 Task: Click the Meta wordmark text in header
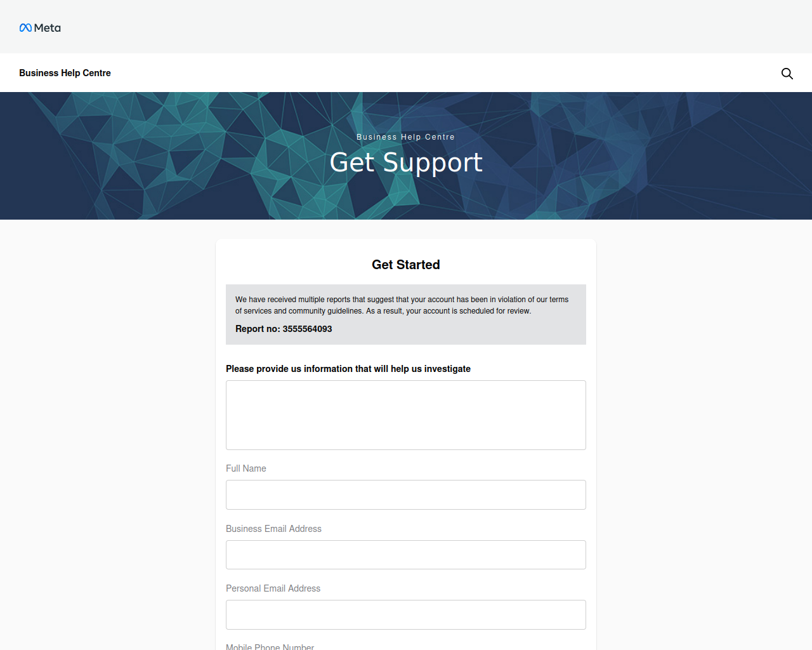pyautogui.click(x=48, y=28)
